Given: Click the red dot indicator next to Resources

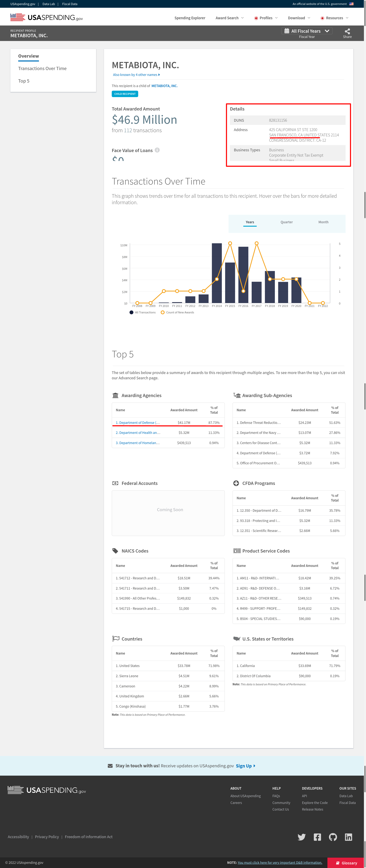Looking at the screenshot, I should click(x=323, y=18).
